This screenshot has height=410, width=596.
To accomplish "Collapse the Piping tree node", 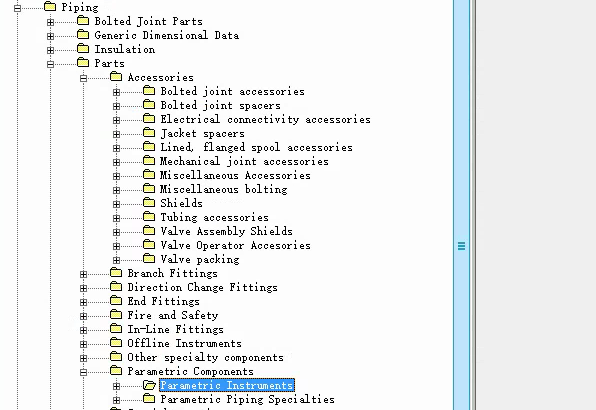I will 17,8.
